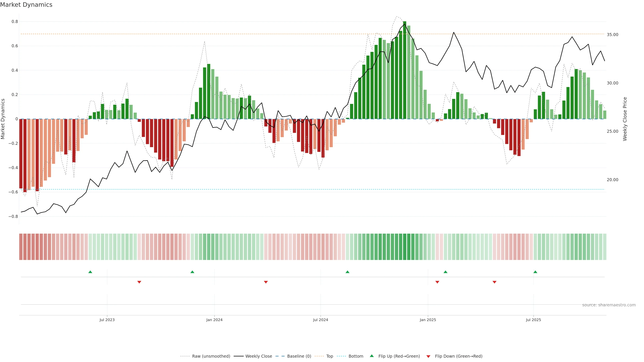644x362 pixels.
Task: Click red flip-down marker after Jul 2023
Action: pyautogui.click(x=139, y=282)
